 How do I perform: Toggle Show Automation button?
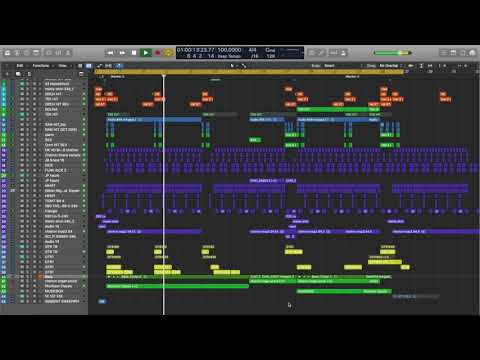99,66
